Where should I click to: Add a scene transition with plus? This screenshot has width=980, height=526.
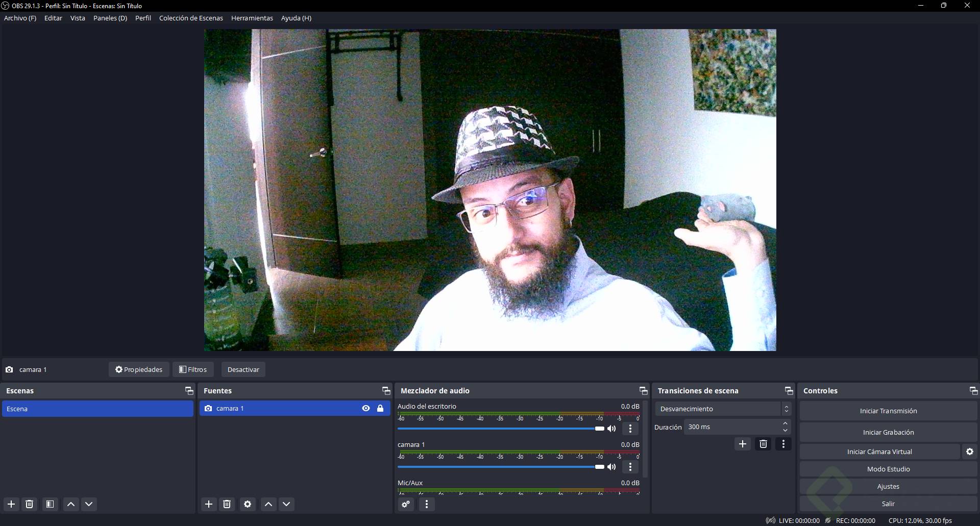coord(743,444)
